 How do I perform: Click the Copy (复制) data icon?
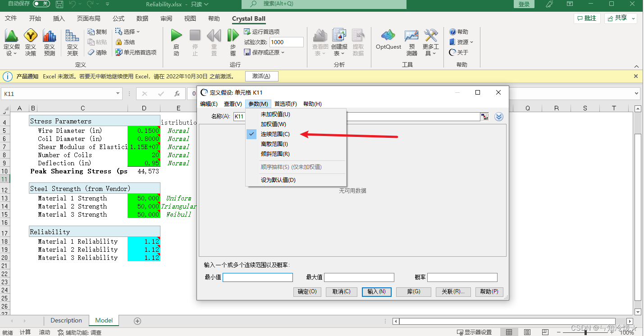click(x=97, y=32)
